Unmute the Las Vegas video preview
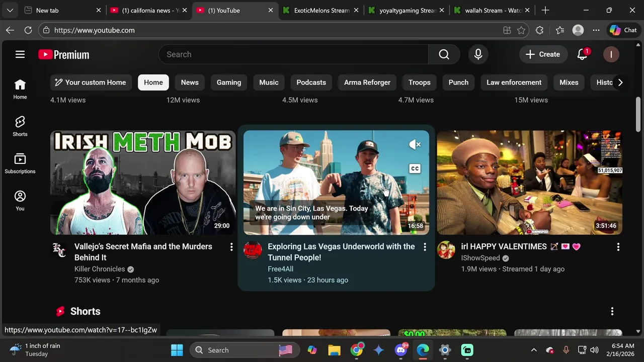The image size is (644, 362). click(x=415, y=145)
